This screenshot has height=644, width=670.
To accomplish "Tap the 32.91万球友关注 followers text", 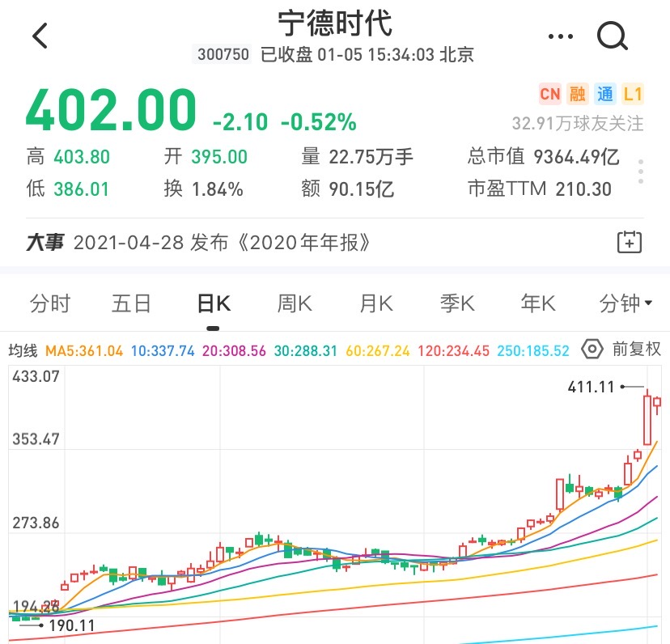I will [578, 124].
